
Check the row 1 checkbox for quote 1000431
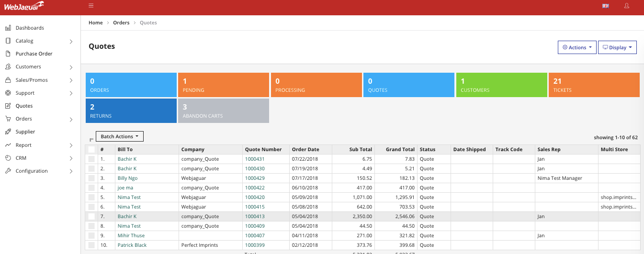tap(91, 159)
